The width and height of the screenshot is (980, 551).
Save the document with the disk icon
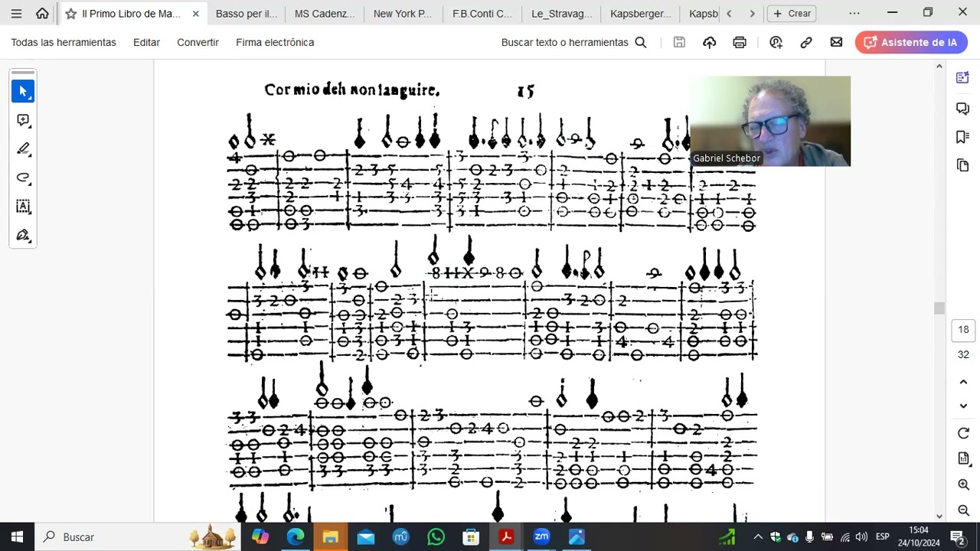point(679,42)
